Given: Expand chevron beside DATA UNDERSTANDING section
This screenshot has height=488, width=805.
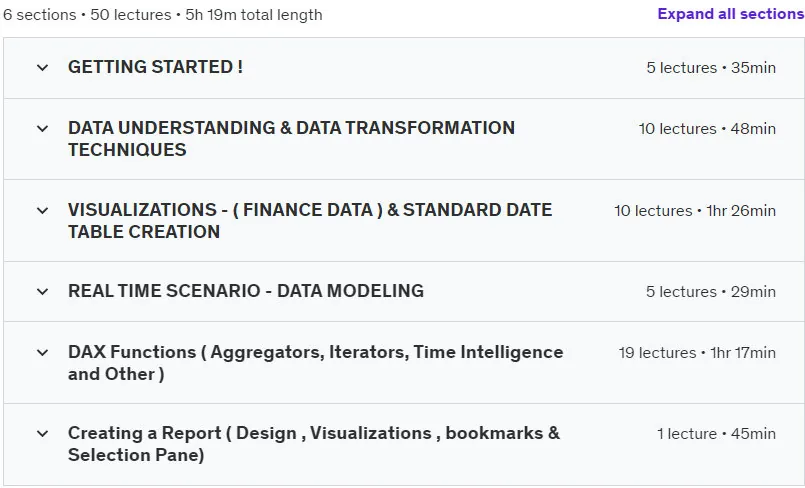Looking at the screenshot, I should (x=43, y=128).
